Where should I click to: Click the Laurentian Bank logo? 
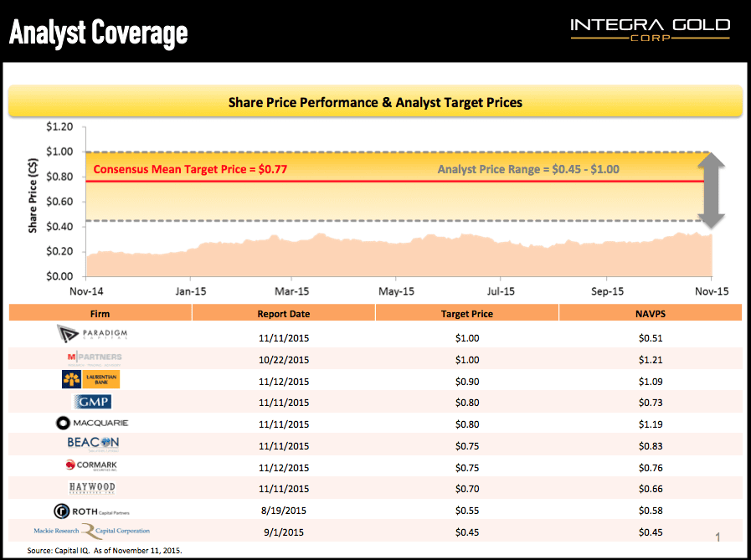91,379
